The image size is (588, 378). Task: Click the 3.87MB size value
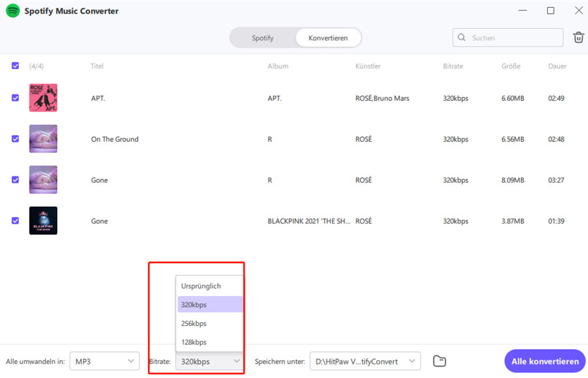tap(513, 221)
